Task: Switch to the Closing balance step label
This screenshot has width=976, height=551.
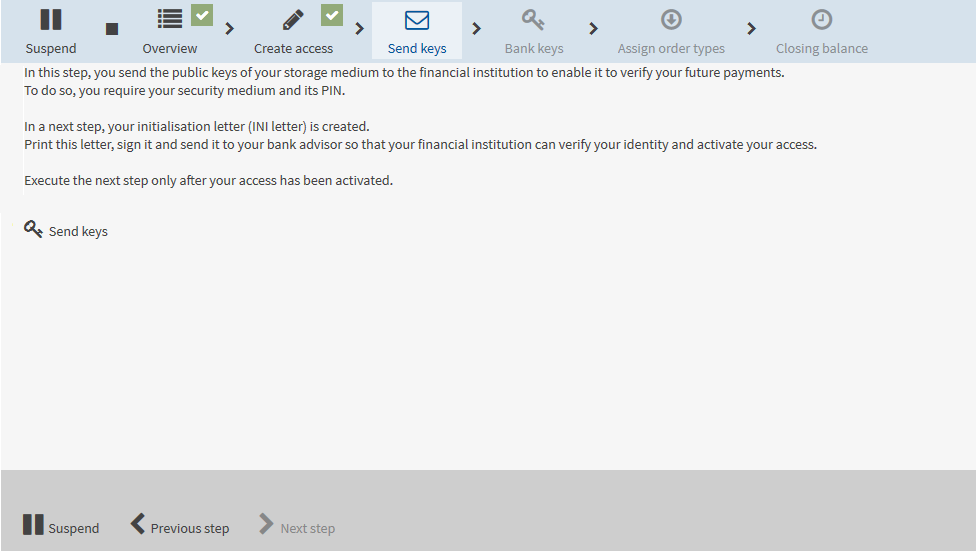Action: (x=822, y=49)
